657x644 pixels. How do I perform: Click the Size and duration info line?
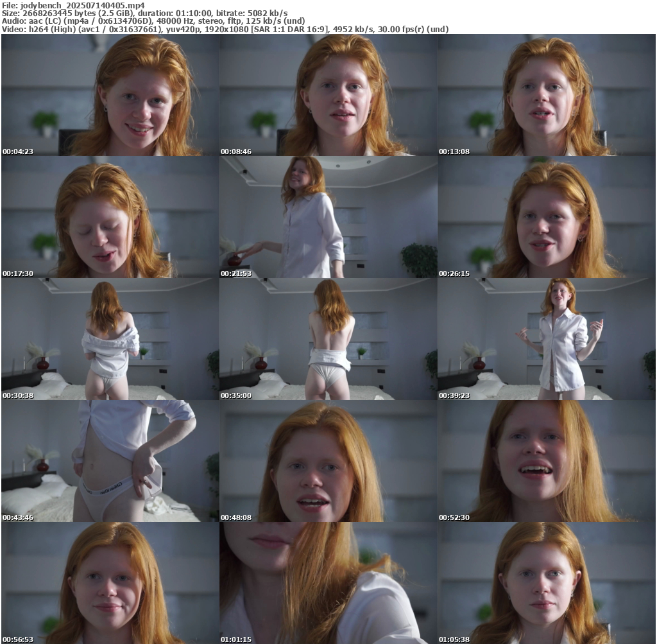coord(144,13)
